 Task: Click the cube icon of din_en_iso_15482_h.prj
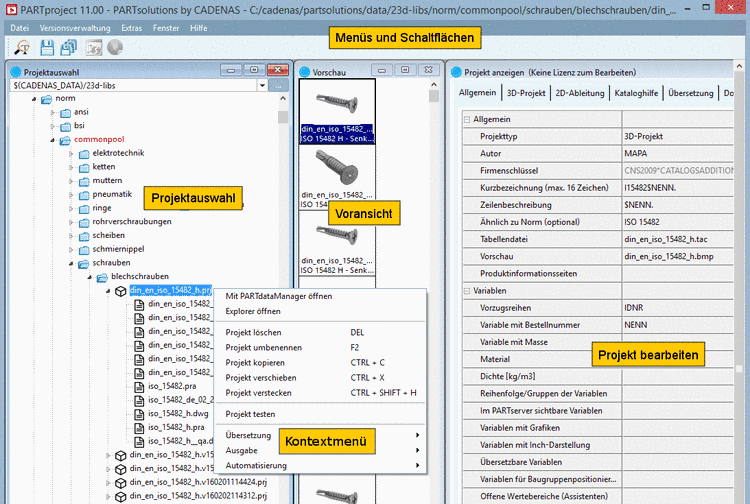121,291
